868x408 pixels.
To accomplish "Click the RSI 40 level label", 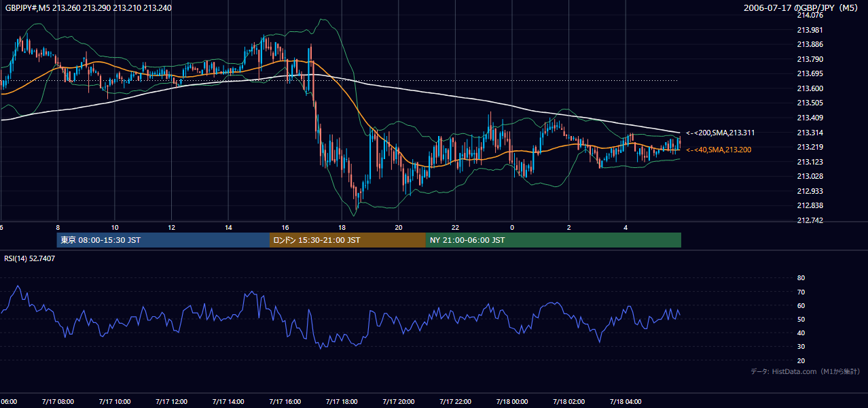I will coord(801,333).
